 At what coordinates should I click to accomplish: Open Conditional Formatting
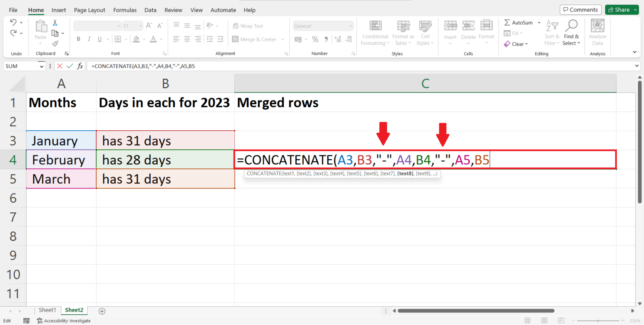[x=374, y=34]
